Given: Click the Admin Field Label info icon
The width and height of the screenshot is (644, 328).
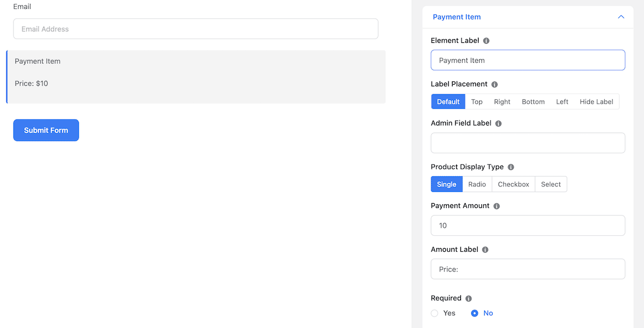Looking at the screenshot, I should pos(499,123).
